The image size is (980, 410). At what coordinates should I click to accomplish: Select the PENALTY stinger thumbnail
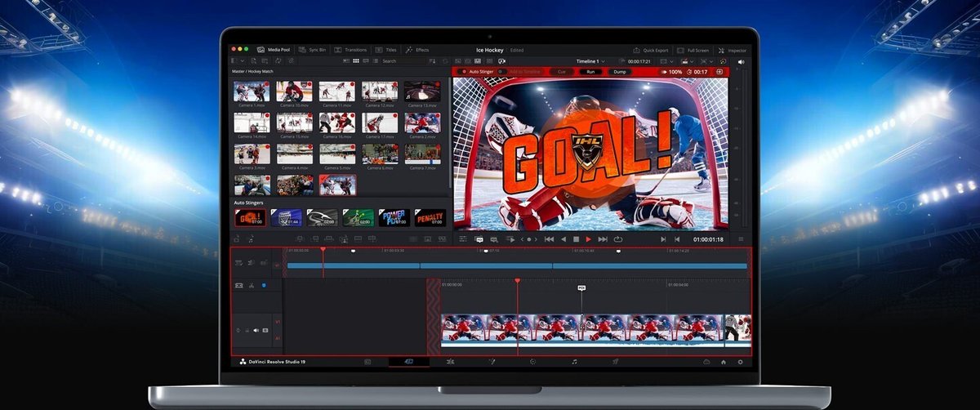430,217
